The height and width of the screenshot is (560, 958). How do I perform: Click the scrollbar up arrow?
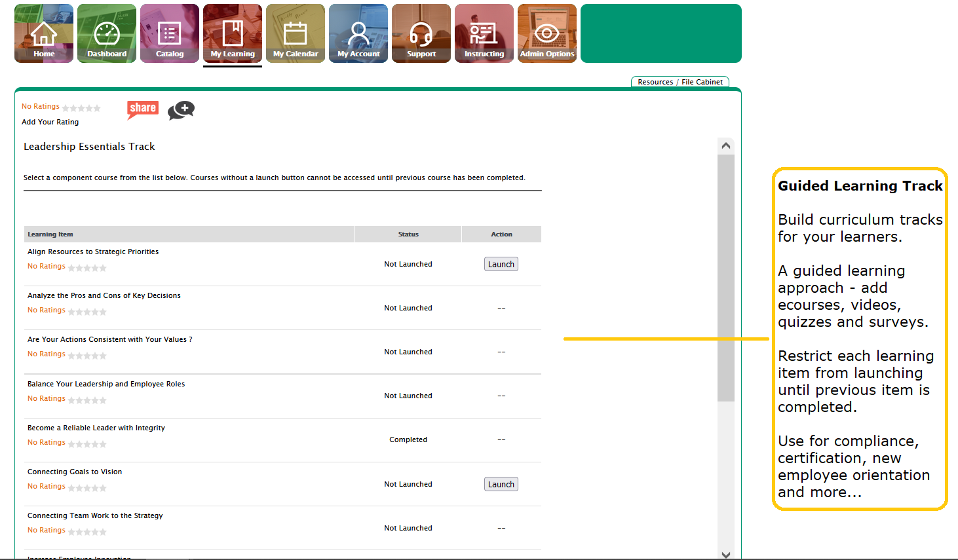726,145
